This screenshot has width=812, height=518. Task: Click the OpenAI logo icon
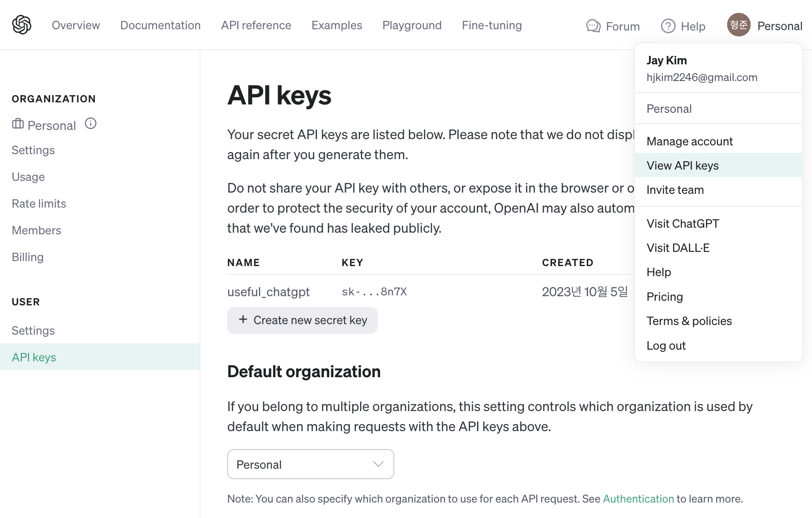coord(22,25)
